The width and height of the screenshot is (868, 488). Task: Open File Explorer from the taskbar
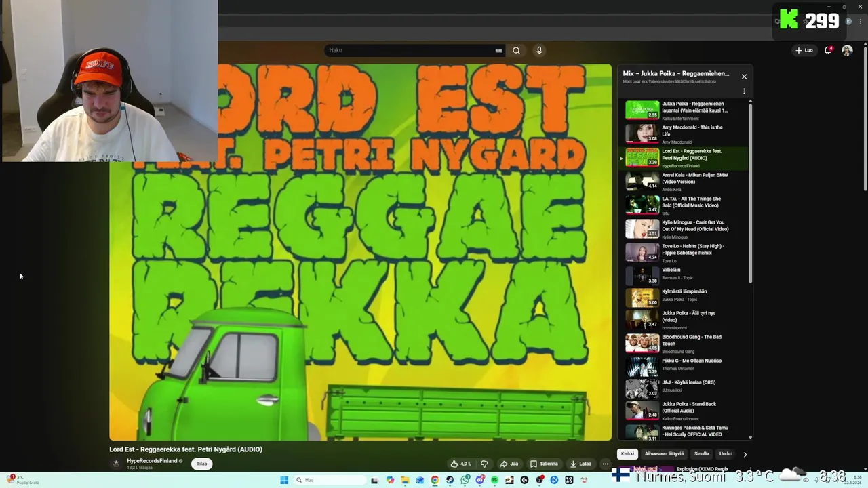[405, 480]
